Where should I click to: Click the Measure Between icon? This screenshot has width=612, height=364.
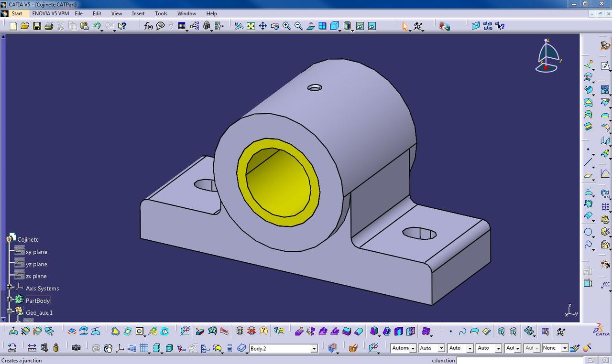tap(32, 348)
